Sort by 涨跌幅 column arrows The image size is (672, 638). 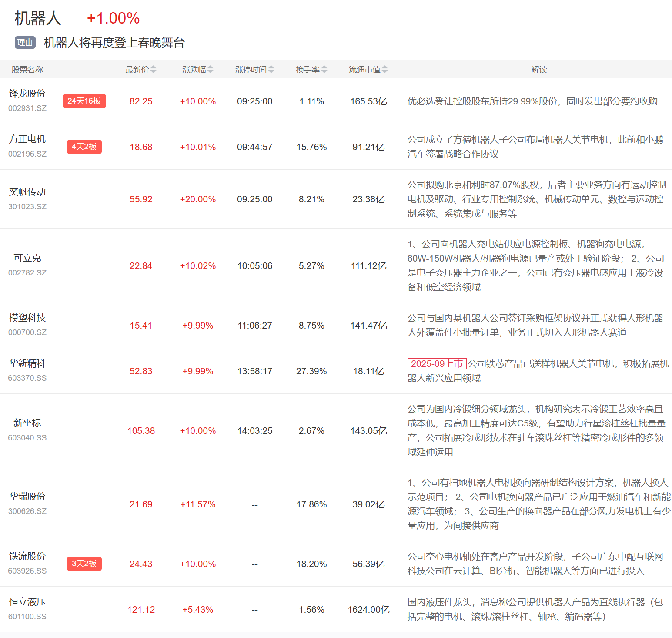click(x=210, y=70)
